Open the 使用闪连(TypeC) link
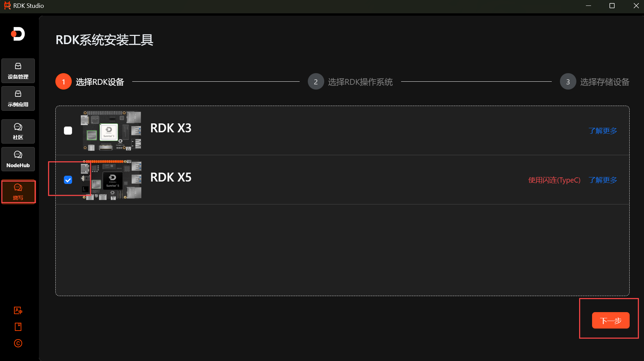 554,180
